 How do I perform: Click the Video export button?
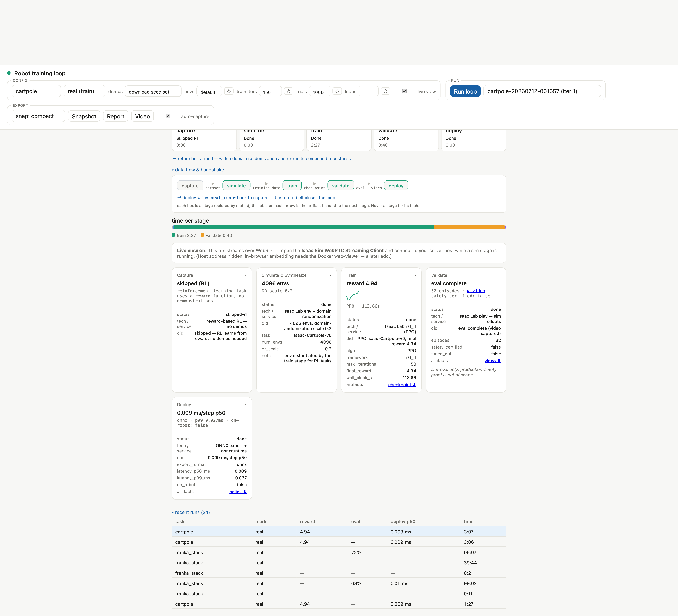(x=142, y=116)
